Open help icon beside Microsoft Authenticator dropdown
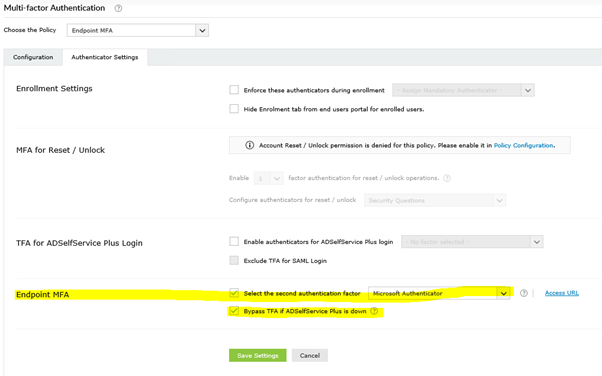The height and width of the screenshot is (376, 602). click(x=524, y=293)
